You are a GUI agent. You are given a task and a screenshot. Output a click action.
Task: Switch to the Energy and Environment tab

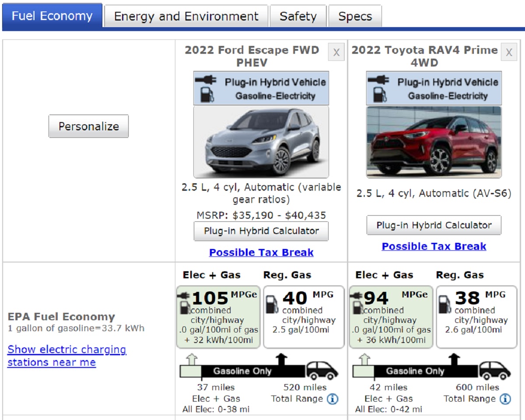click(186, 17)
